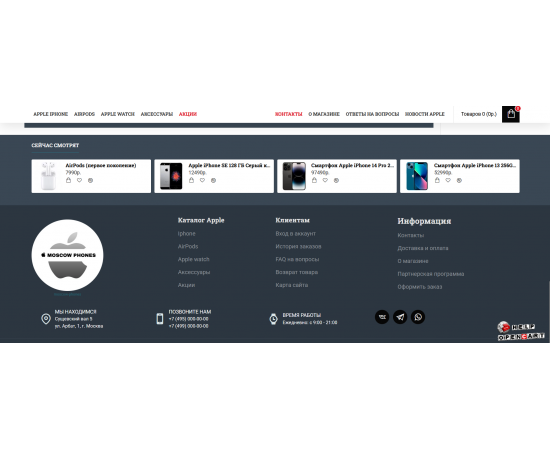Open the Доставка и оплата footer link
This screenshot has width=550, height=450.
tap(423, 248)
